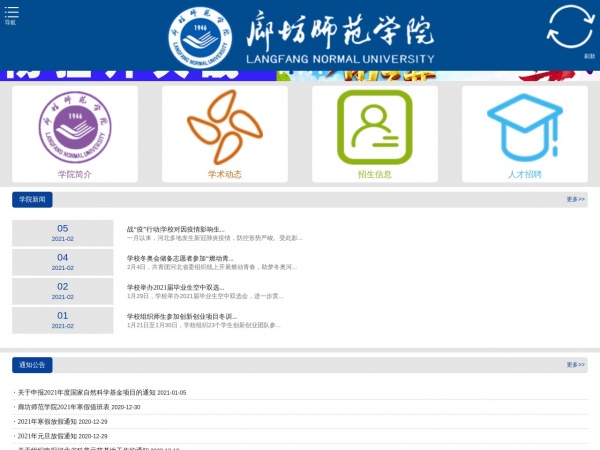Select the 通知公告 section tab
Viewport: 600px width, 450px height.
click(32, 365)
